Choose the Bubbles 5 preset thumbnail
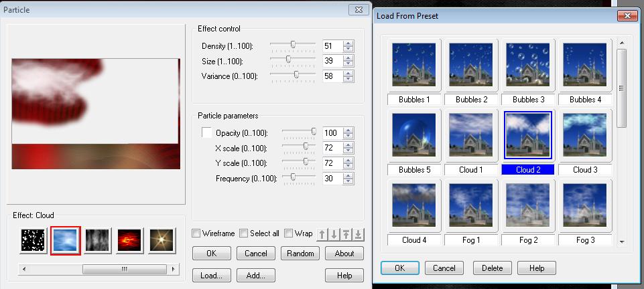The width and height of the screenshot is (644, 289). pyautogui.click(x=414, y=135)
